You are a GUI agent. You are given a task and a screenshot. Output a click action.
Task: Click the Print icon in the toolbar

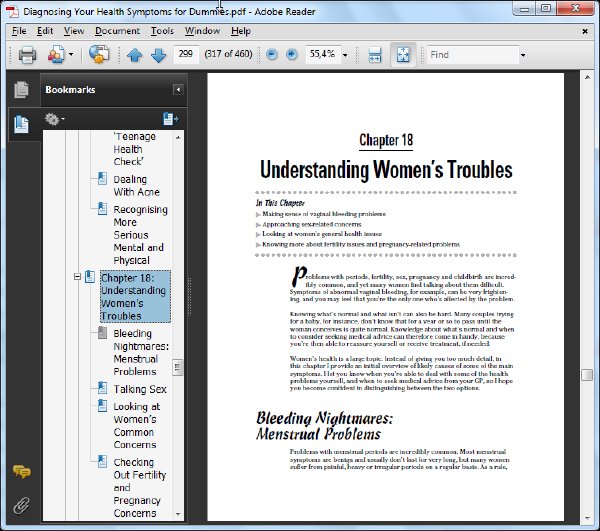27,55
